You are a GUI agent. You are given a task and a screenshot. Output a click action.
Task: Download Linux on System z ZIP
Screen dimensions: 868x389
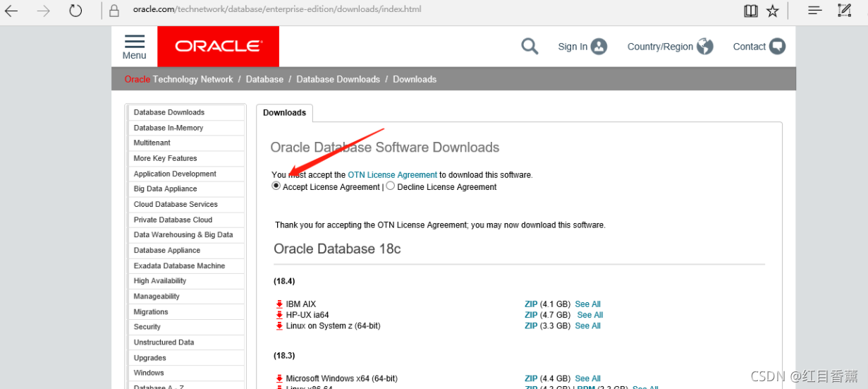531,325
